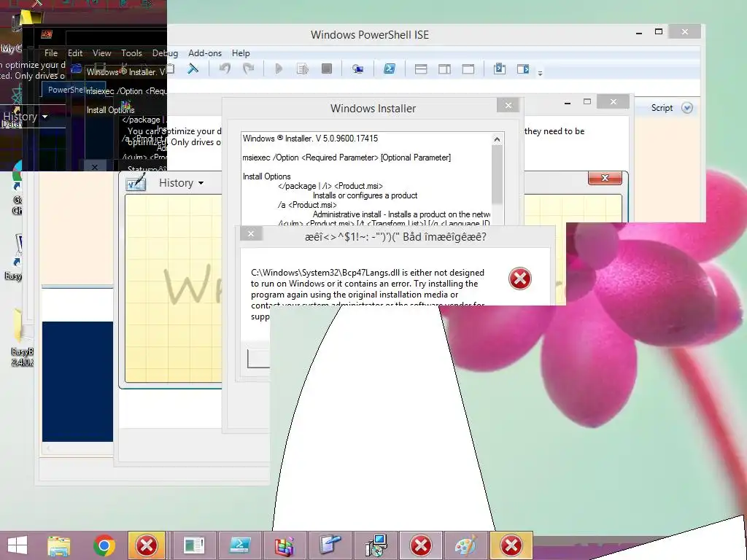
Task: Close the Bad Image error dialog
Action: click(251, 233)
